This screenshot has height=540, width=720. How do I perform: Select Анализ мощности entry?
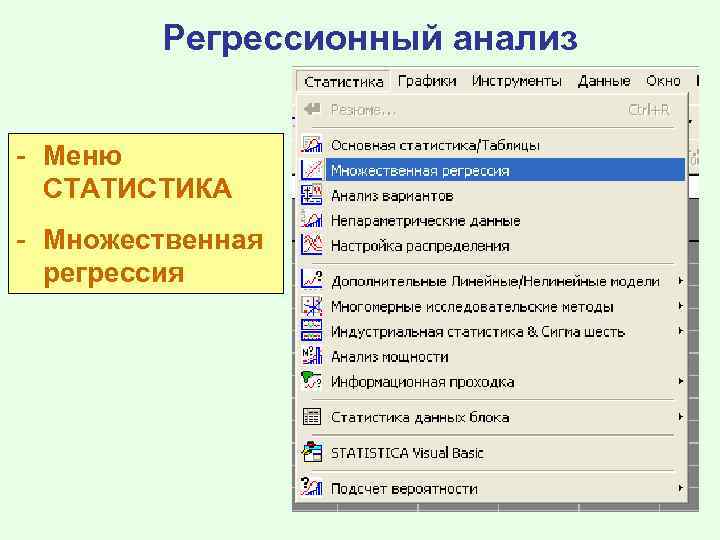click(493, 356)
